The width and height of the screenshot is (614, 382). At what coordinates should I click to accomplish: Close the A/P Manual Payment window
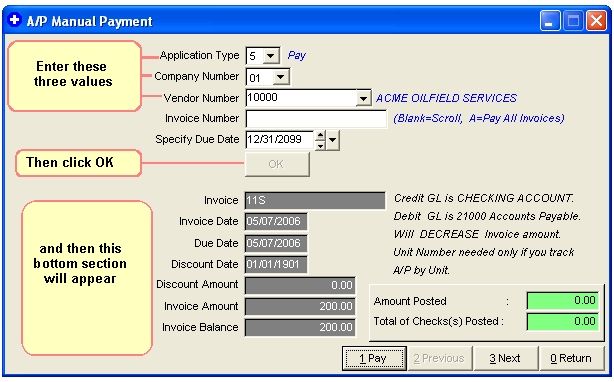click(x=596, y=20)
